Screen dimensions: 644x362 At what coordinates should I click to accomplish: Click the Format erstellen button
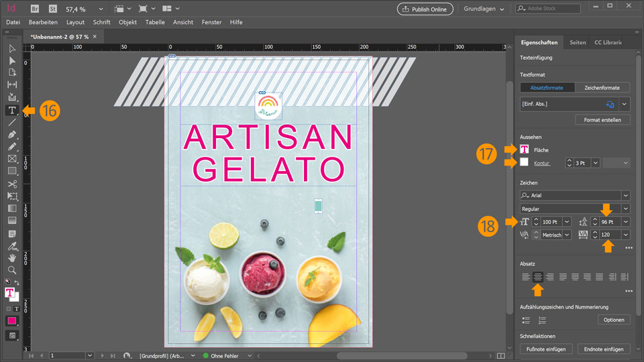pos(602,120)
